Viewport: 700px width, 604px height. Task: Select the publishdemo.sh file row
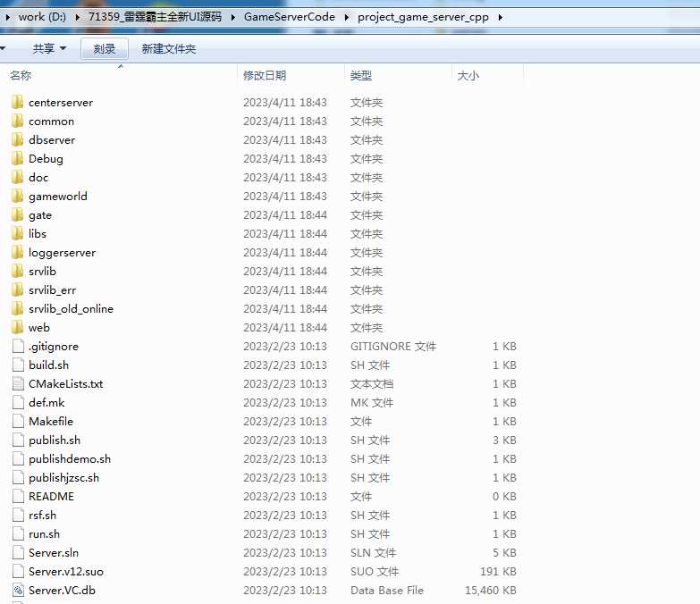[70, 459]
